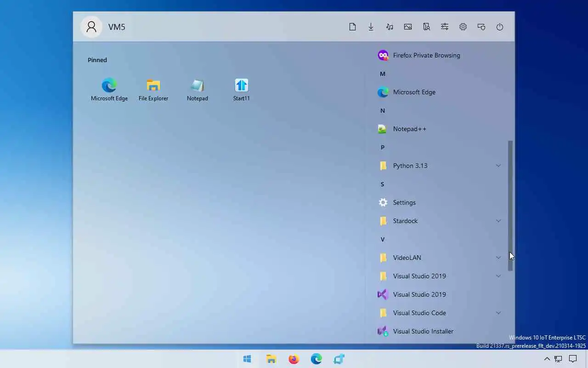
Task: Show hidden system tray icons
Action: point(547,359)
